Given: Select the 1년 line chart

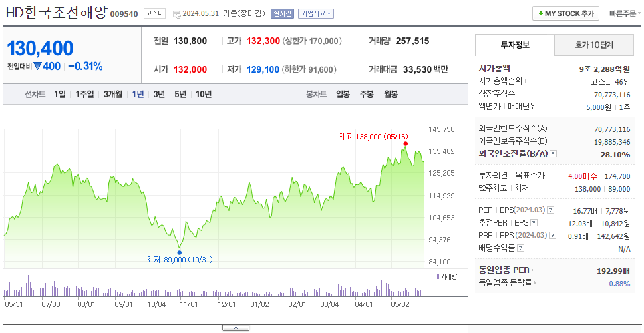Looking at the screenshot, I should coord(138,94).
